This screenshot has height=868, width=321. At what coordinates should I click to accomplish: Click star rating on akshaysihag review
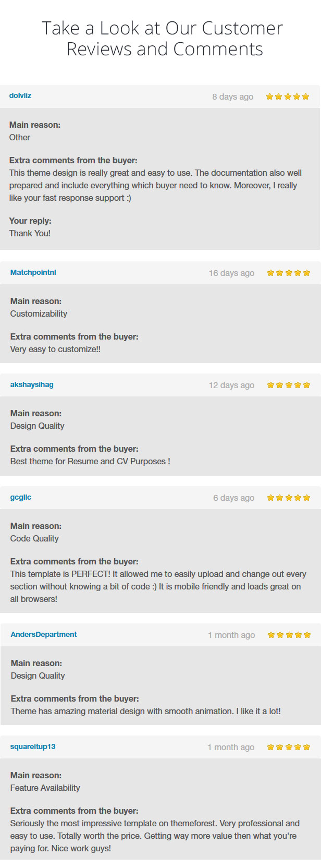click(x=289, y=385)
